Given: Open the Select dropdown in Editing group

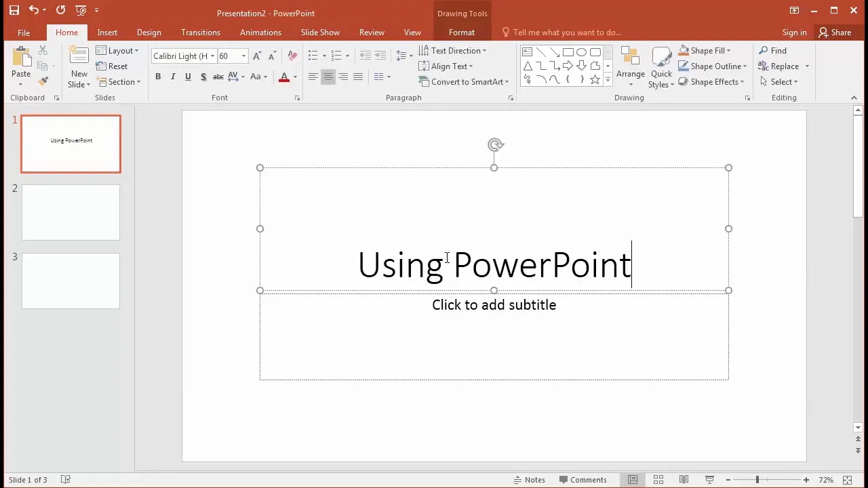Looking at the screenshot, I should (778, 82).
